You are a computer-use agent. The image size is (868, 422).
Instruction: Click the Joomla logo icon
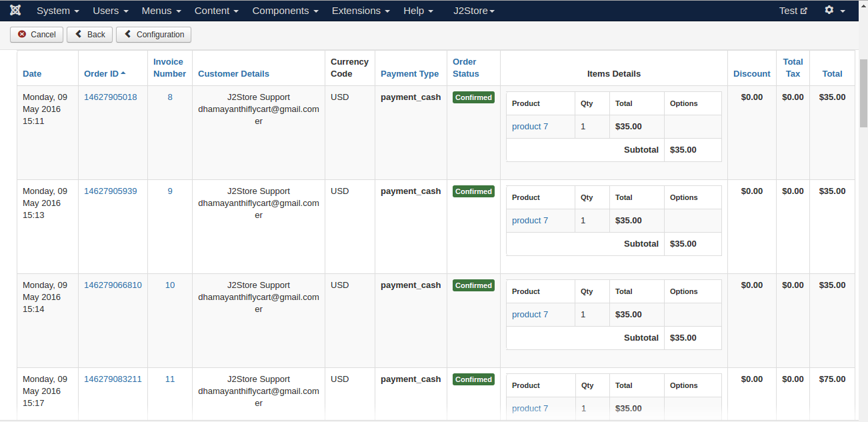pos(15,11)
